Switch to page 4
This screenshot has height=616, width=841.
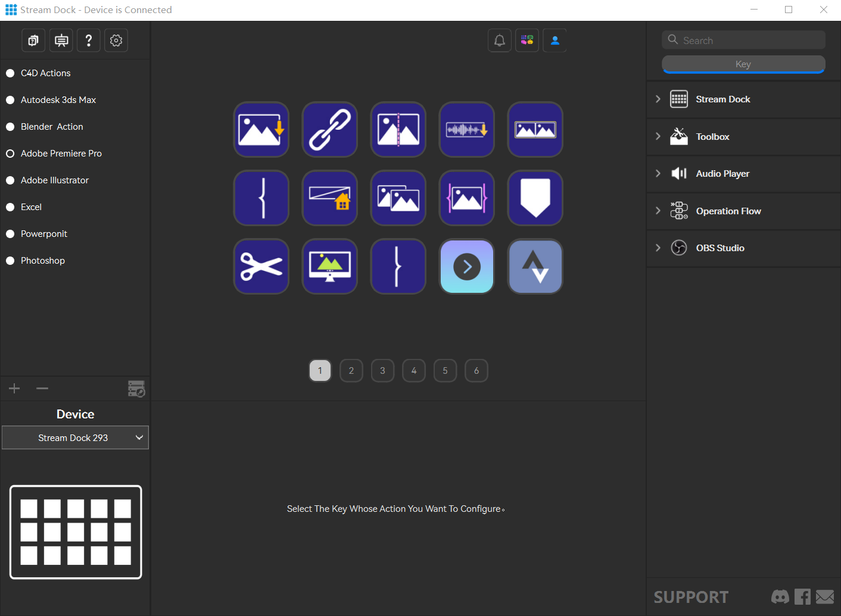tap(414, 371)
